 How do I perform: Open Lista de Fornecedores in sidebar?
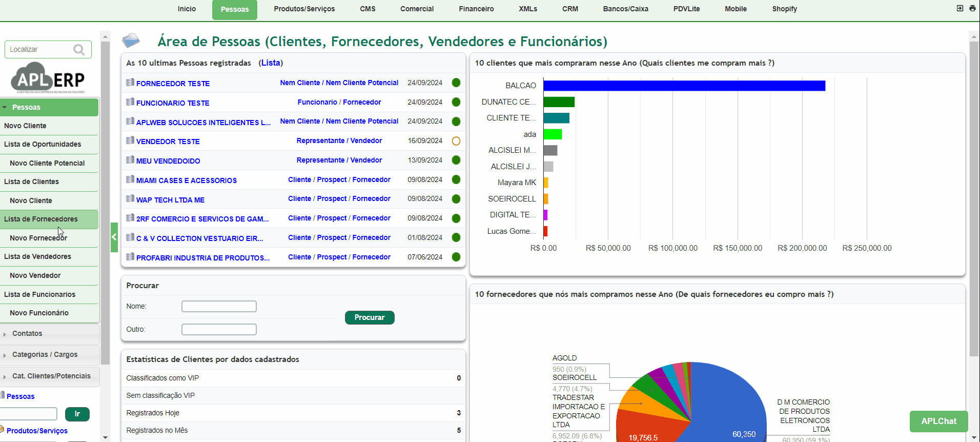pyautogui.click(x=49, y=219)
